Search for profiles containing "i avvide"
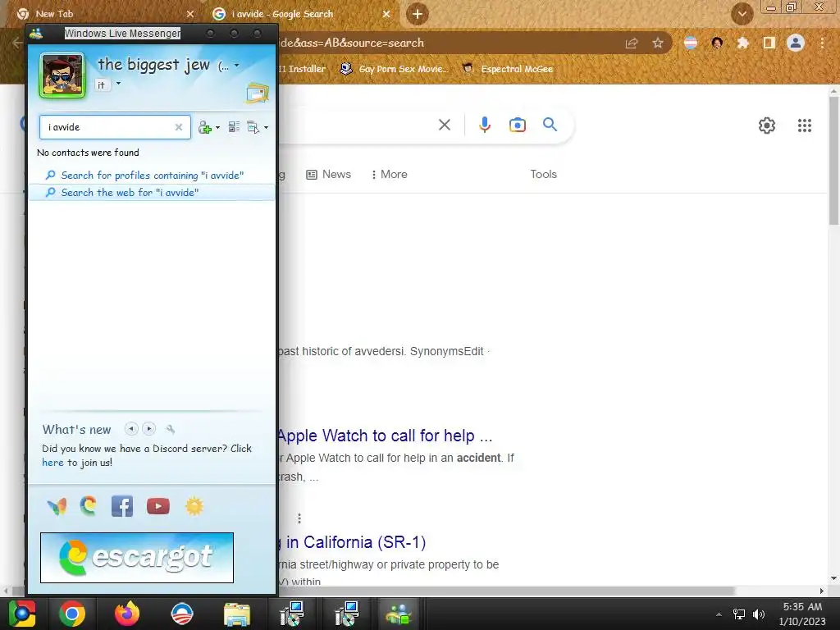Screen dimensions: 840x630 152,176
